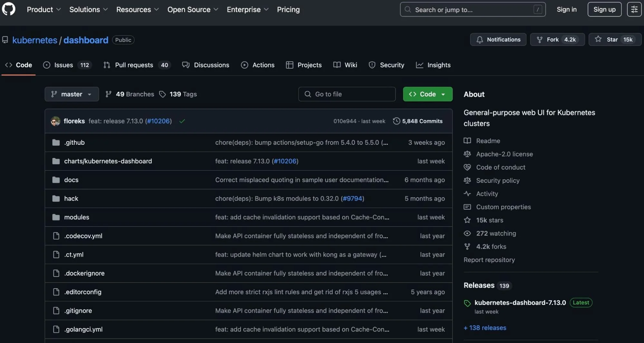Open the dashboard repository link
The image size is (644, 343).
[x=86, y=40]
